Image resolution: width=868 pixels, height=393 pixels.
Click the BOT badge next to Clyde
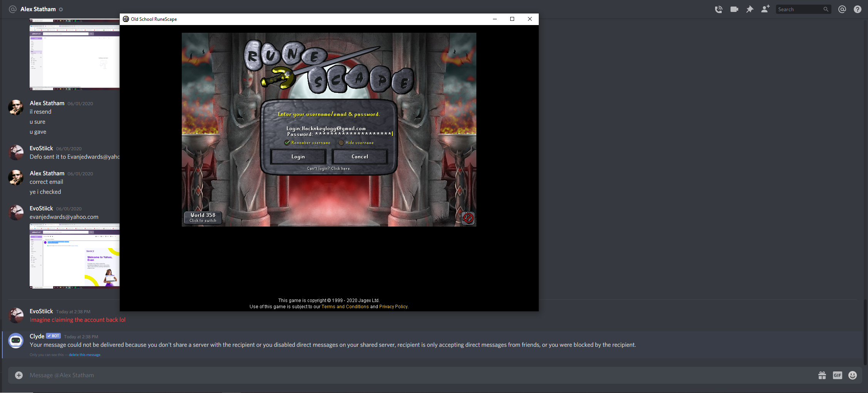pos(54,336)
